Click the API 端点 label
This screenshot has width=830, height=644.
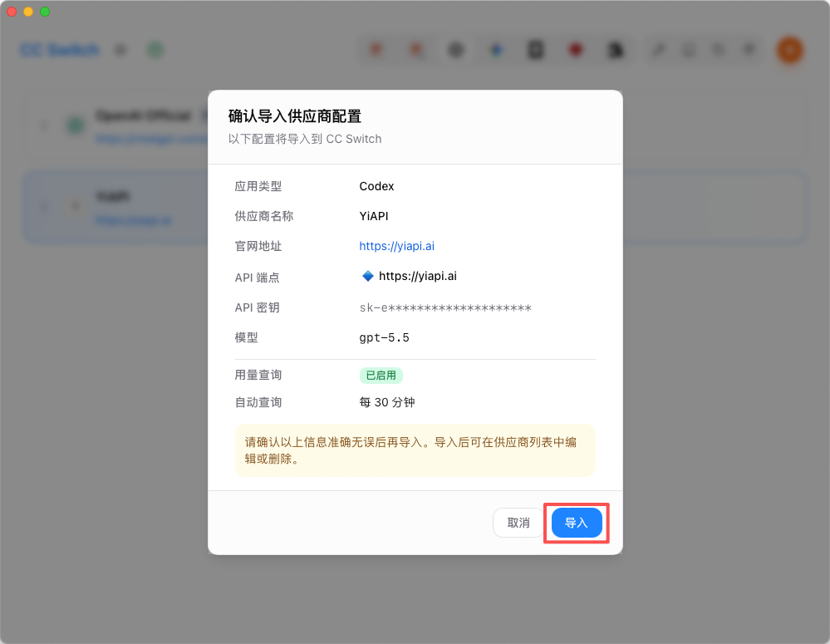(257, 278)
